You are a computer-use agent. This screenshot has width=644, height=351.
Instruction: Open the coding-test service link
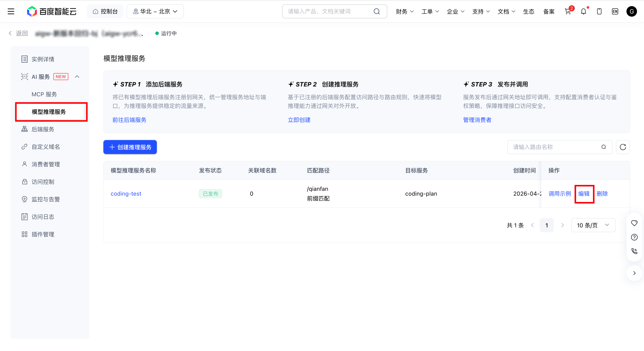[x=126, y=194]
